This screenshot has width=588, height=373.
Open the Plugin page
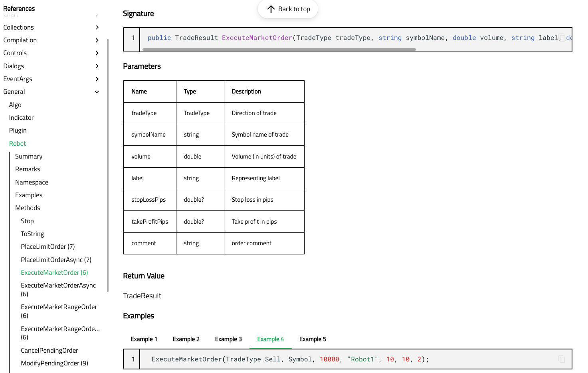point(18,130)
